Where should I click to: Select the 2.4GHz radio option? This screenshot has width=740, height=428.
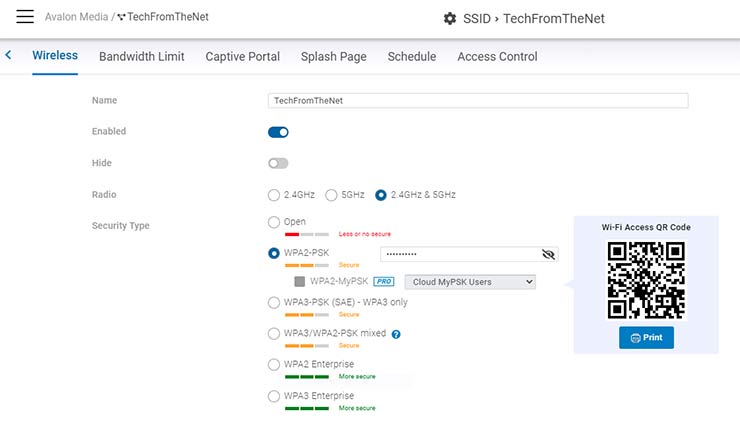[x=274, y=195]
